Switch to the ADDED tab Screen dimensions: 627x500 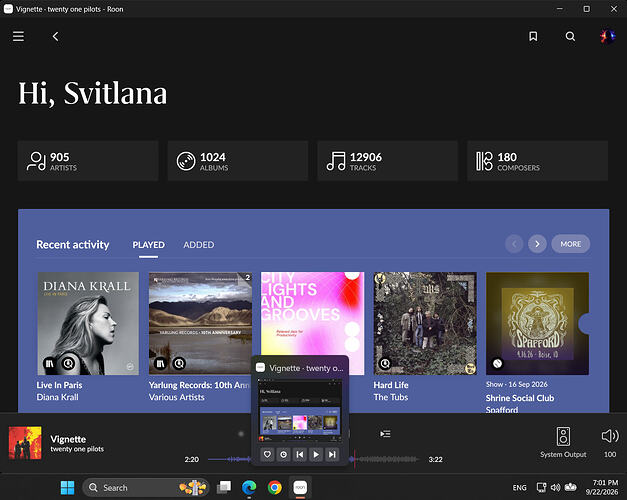point(199,245)
